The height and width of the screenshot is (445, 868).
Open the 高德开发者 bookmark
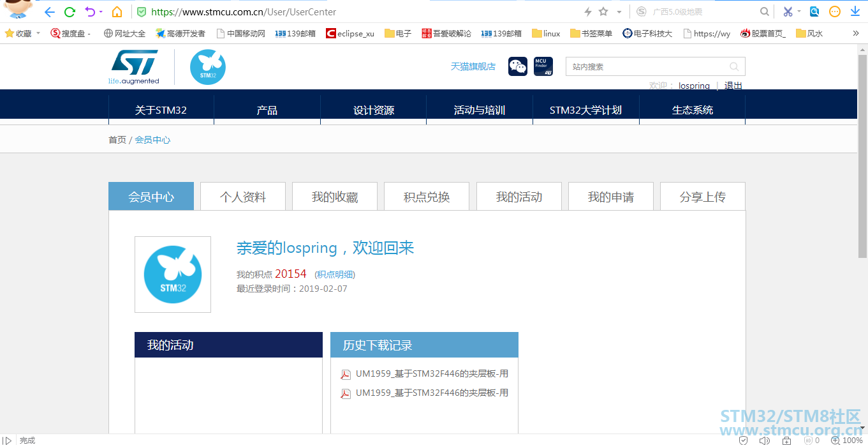pyautogui.click(x=180, y=33)
